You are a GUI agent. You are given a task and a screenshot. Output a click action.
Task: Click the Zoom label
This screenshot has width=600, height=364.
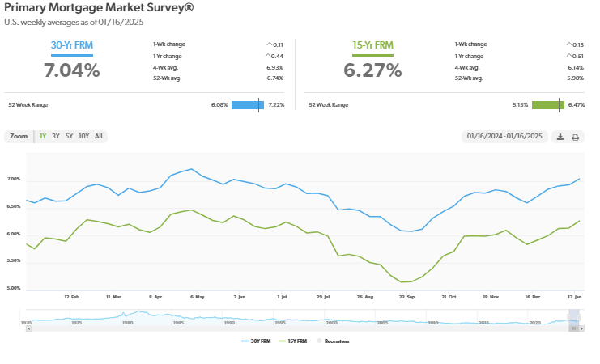pos(19,136)
